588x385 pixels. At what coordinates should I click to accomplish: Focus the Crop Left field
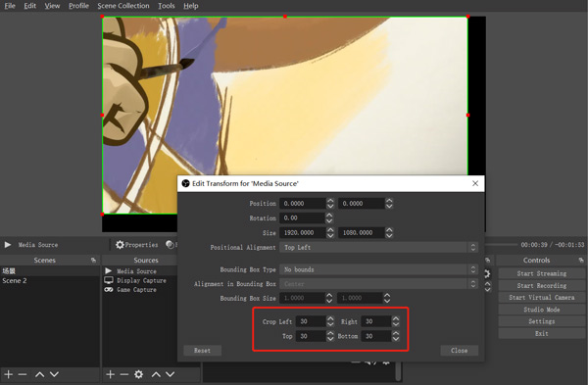click(x=311, y=321)
